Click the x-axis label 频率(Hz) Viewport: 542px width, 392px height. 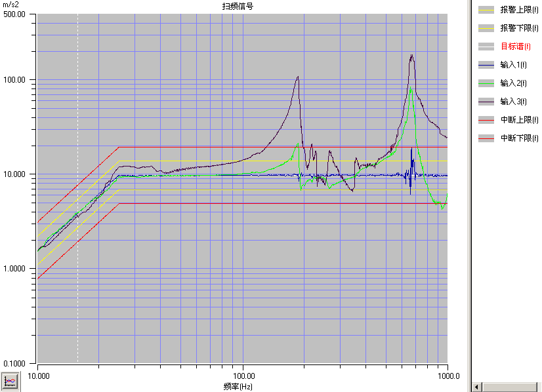coord(238,387)
